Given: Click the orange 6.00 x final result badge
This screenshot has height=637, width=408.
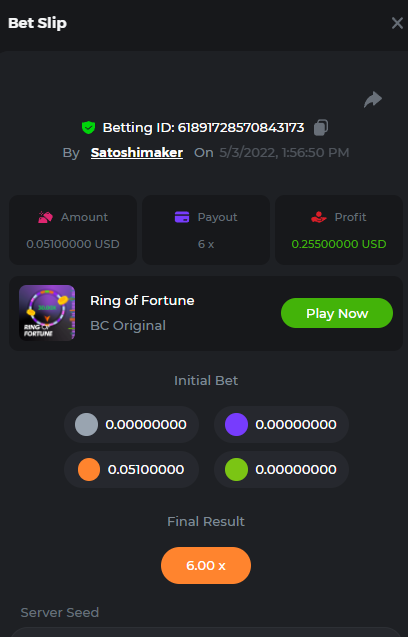Looking at the screenshot, I should [x=206, y=566].
